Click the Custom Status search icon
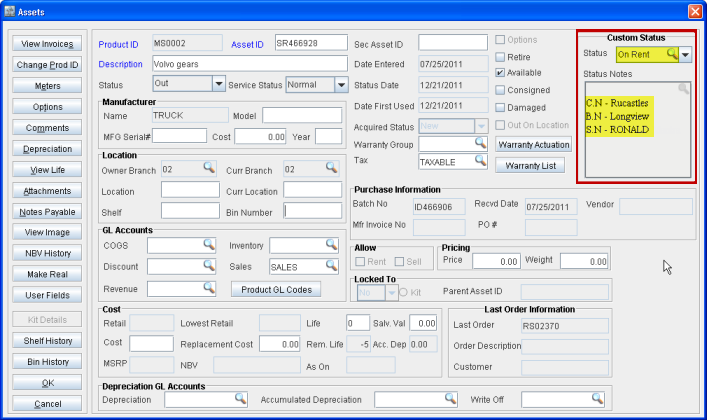 672,54
